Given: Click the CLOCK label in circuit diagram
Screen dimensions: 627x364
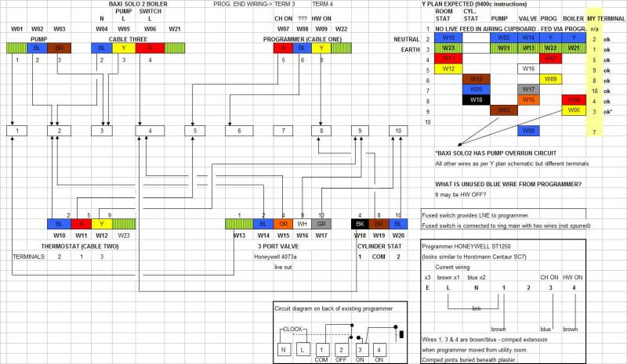Looking at the screenshot, I should point(294,329).
